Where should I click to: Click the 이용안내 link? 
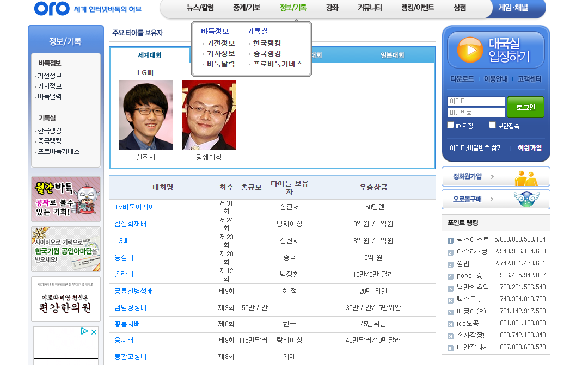495,79
